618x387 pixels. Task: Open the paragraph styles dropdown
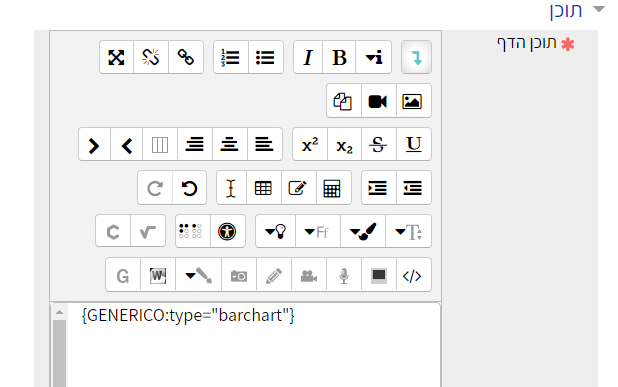[x=373, y=57]
